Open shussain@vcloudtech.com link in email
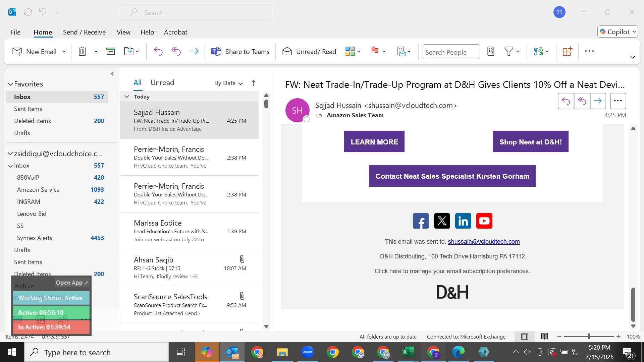This screenshot has height=362, width=644. pos(484,242)
